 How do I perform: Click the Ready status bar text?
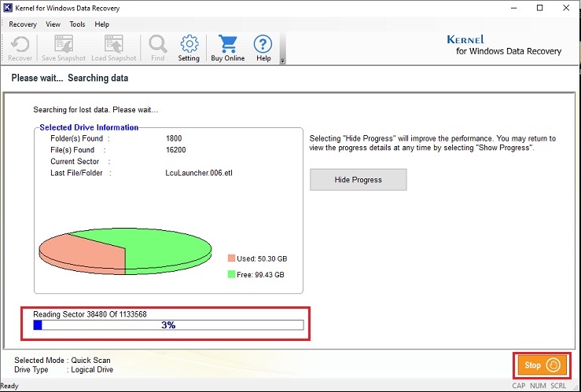(9, 386)
